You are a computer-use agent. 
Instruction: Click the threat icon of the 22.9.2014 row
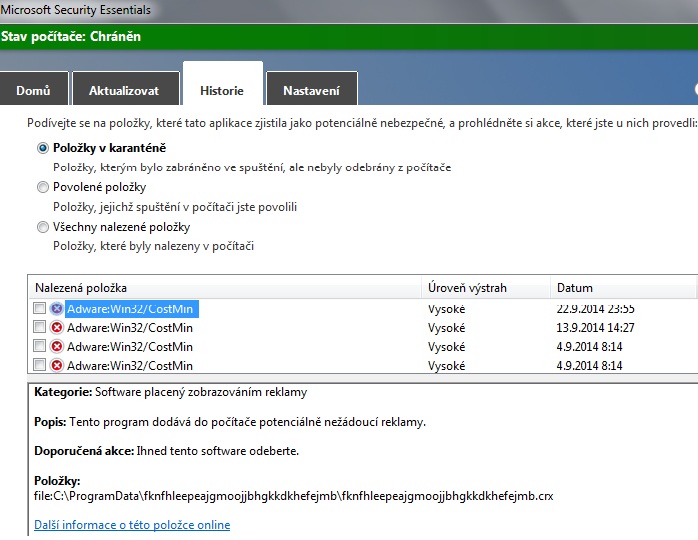pos(57,309)
